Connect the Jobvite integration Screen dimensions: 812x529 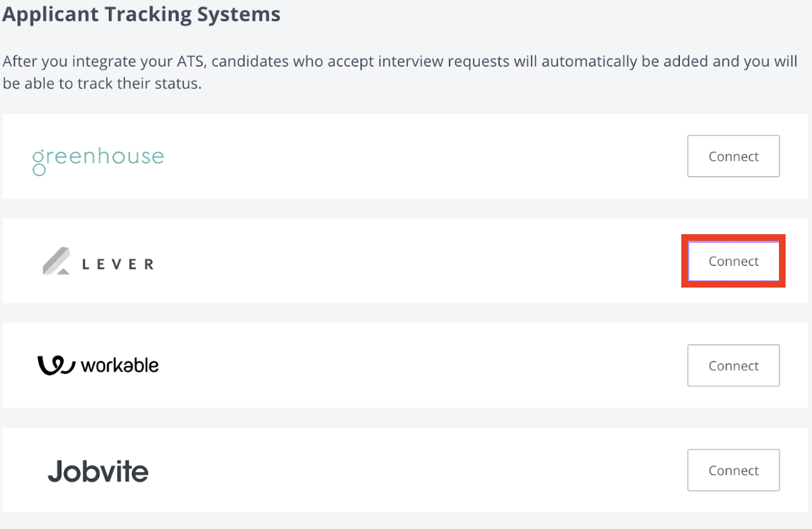[x=733, y=470]
